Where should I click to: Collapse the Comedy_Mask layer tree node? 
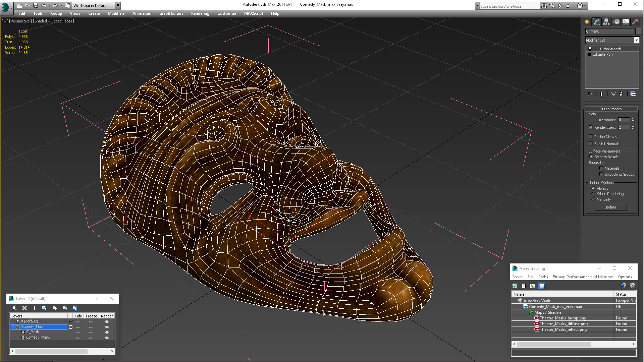click(12, 327)
